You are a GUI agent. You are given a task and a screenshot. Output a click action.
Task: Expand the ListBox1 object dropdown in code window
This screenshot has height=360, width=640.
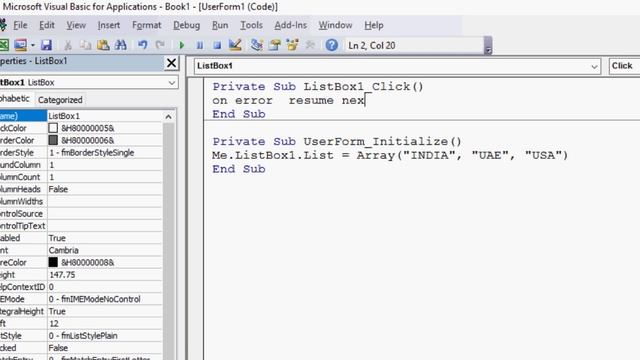[x=594, y=66]
